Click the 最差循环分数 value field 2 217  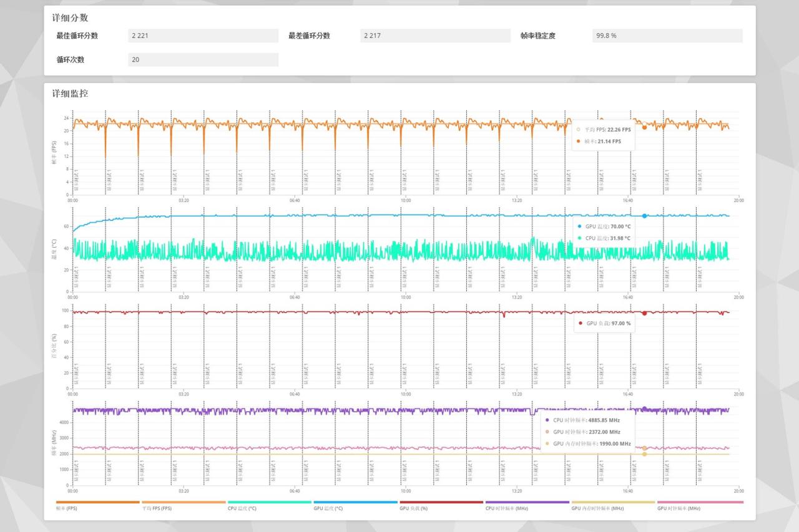[x=435, y=36]
